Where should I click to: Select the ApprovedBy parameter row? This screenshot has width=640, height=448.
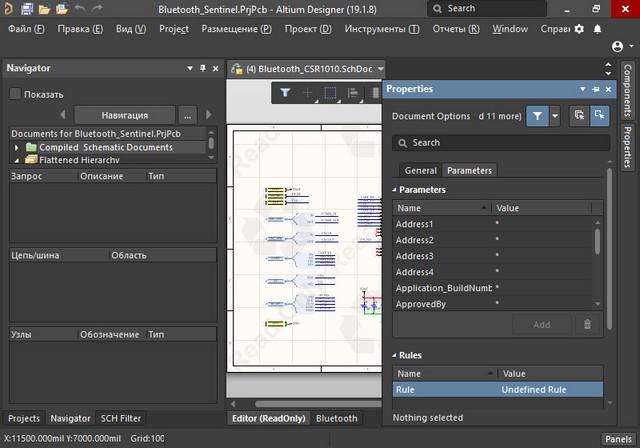click(493, 304)
